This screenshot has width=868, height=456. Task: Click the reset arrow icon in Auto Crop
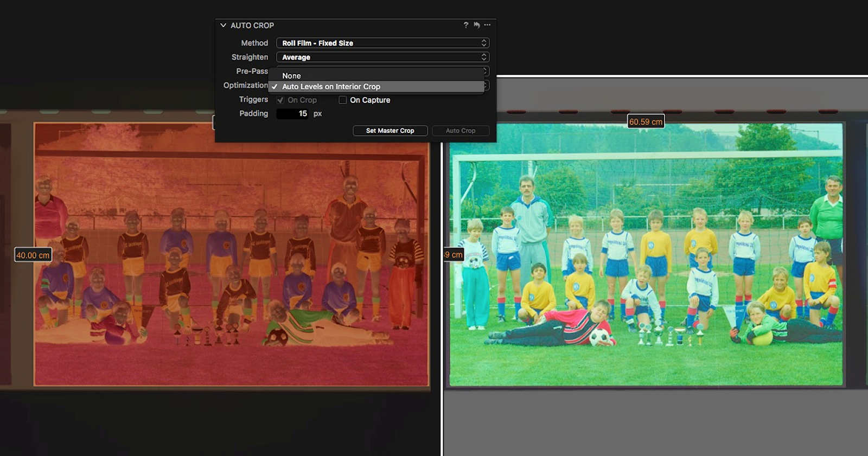point(477,25)
